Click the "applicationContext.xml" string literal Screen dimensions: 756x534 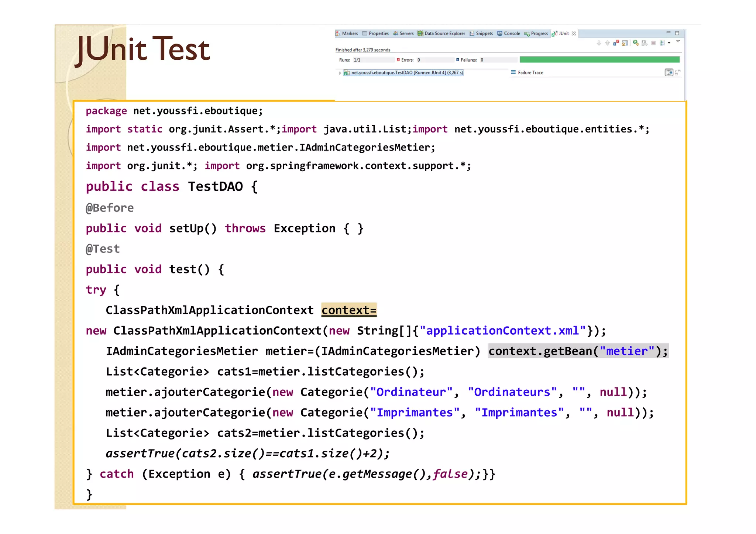coord(502,331)
